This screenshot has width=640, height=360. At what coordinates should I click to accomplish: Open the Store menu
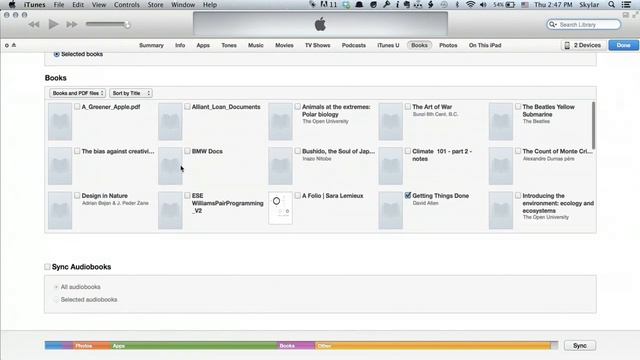point(155,4)
